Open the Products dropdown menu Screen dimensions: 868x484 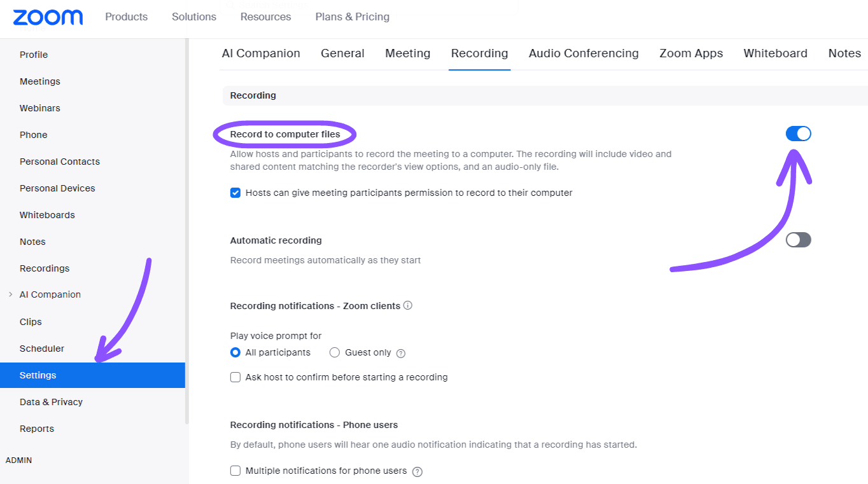point(126,17)
